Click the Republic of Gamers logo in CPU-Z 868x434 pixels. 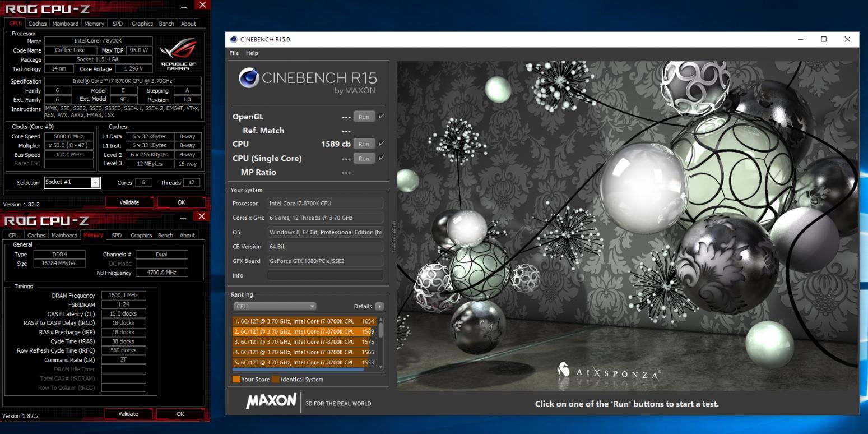pos(178,54)
